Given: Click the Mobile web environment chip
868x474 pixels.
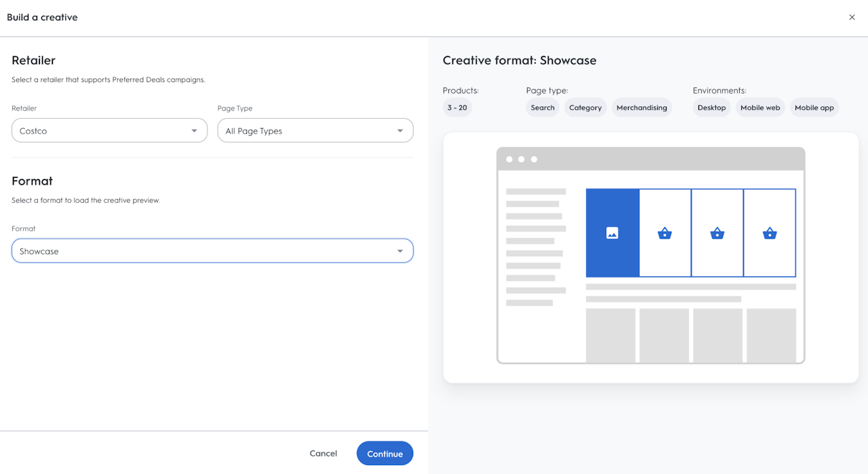Looking at the screenshot, I should pos(760,108).
